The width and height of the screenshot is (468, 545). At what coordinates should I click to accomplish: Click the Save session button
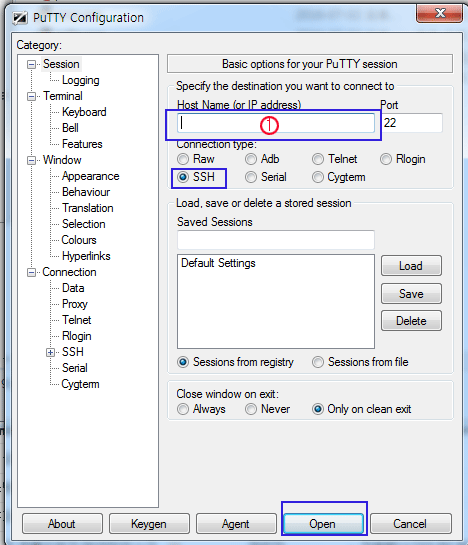411,294
